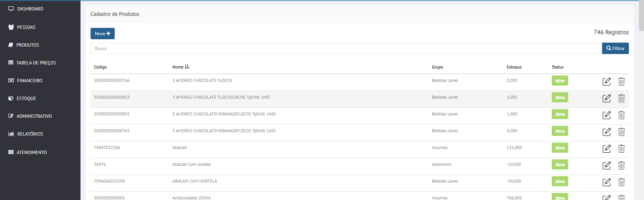Expand the Produtos sidebar section

tap(40, 45)
